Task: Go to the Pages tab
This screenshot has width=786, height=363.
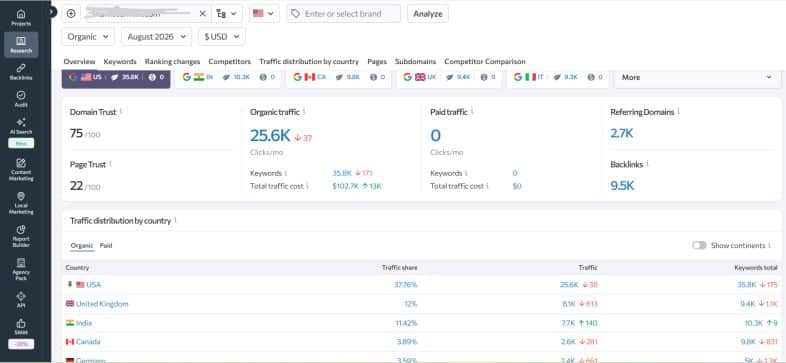Action: 377,61
